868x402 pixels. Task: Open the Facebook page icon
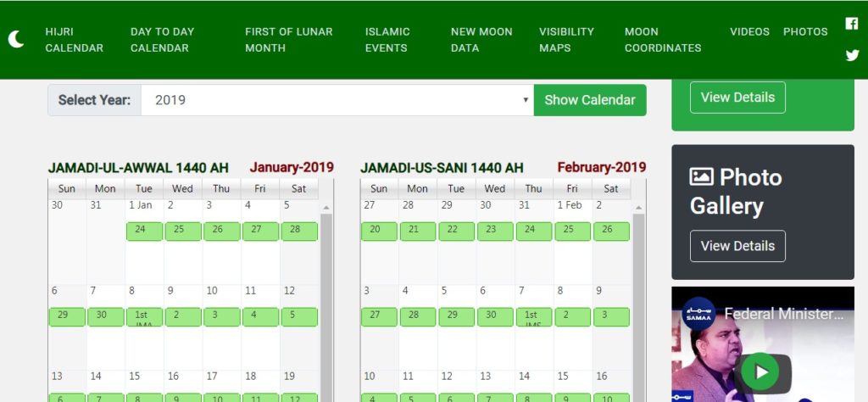click(x=851, y=23)
